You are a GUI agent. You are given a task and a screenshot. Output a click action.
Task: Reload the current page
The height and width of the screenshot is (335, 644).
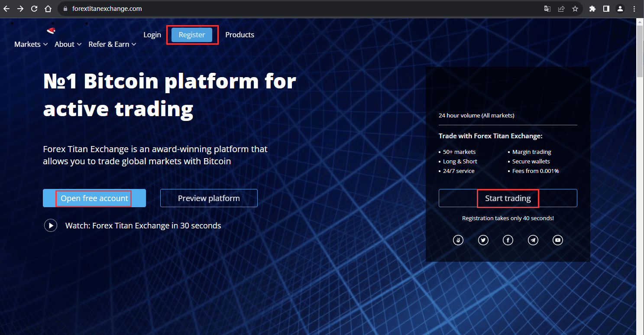[34, 9]
